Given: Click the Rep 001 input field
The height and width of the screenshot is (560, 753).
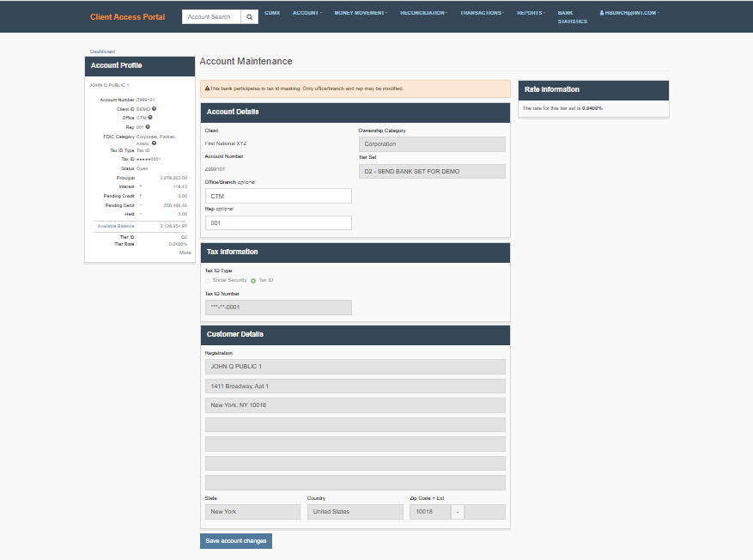Looking at the screenshot, I should (x=278, y=222).
